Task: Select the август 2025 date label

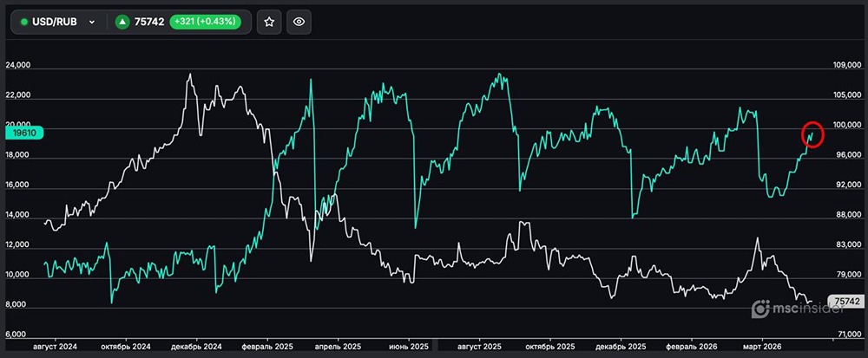Action: coord(479,347)
